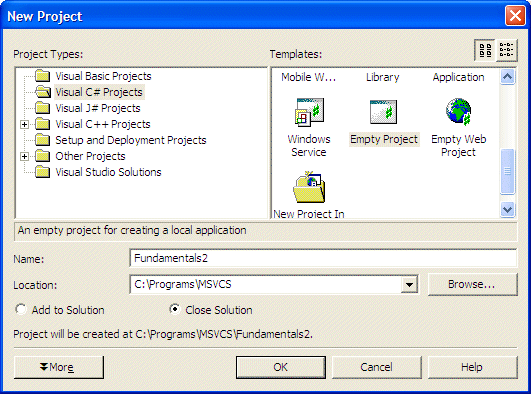This screenshot has width=531, height=394.
Task: Click into the Name field
Action: point(323,258)
